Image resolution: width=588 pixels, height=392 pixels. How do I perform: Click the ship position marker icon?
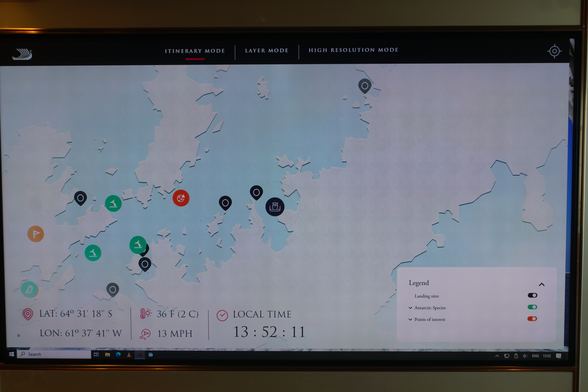pyautogui.click(x=275, y=207)
